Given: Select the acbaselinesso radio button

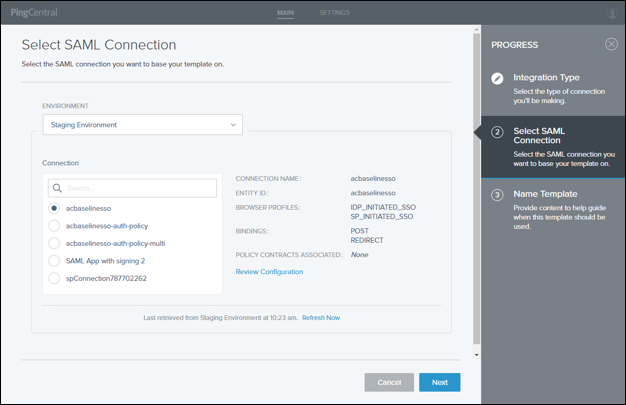Looking at the screenshot, I should pyautogui.click(x=54, y=208).
